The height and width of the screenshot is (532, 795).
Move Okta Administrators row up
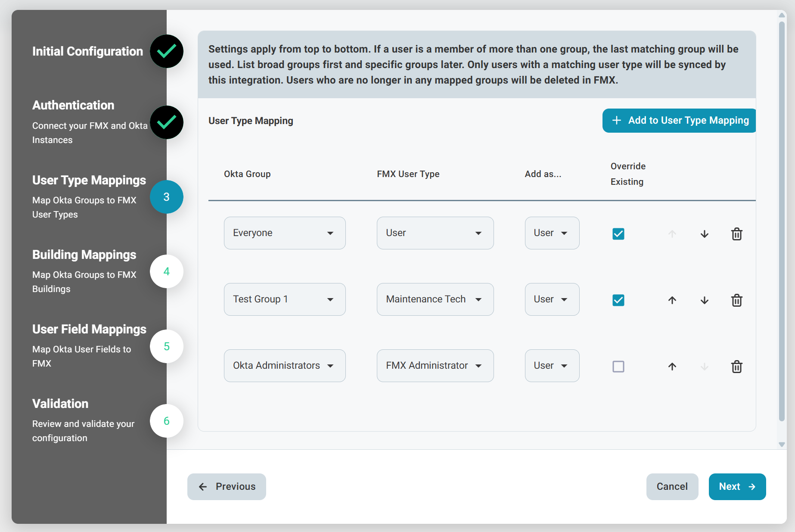tap(672, 367)
